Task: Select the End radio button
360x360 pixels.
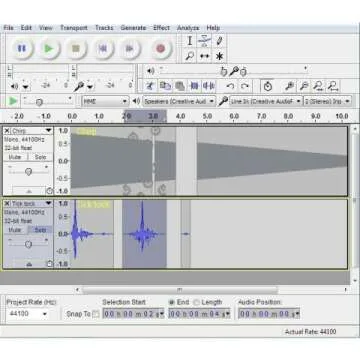Action: (172, 302)
